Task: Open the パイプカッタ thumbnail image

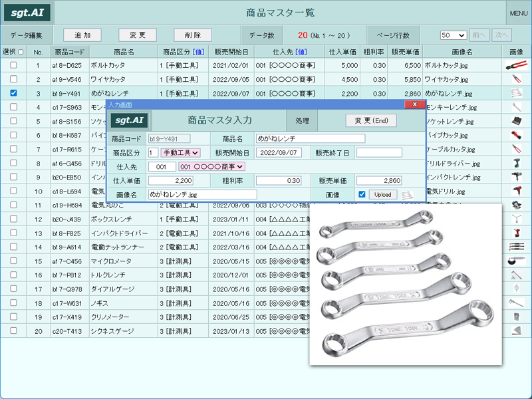Action: point(516,135)
